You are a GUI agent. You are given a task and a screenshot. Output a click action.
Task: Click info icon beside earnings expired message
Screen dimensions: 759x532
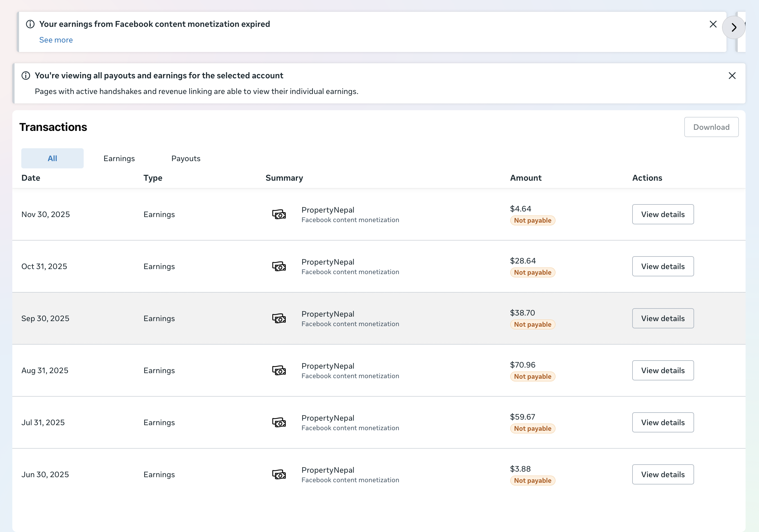[x=30, y=24]
